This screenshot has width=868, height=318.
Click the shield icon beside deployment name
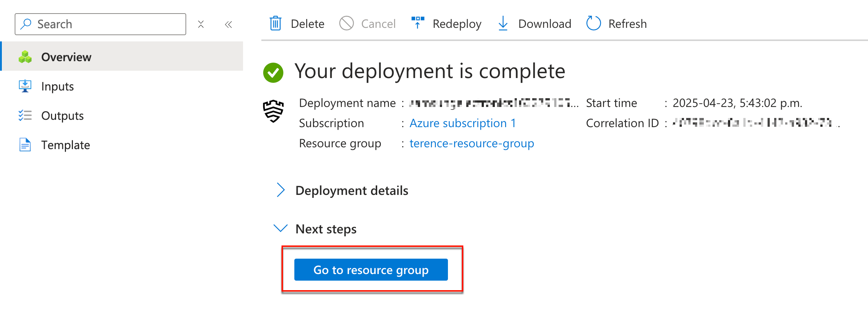pyautogui.click(x=273, y=111)
